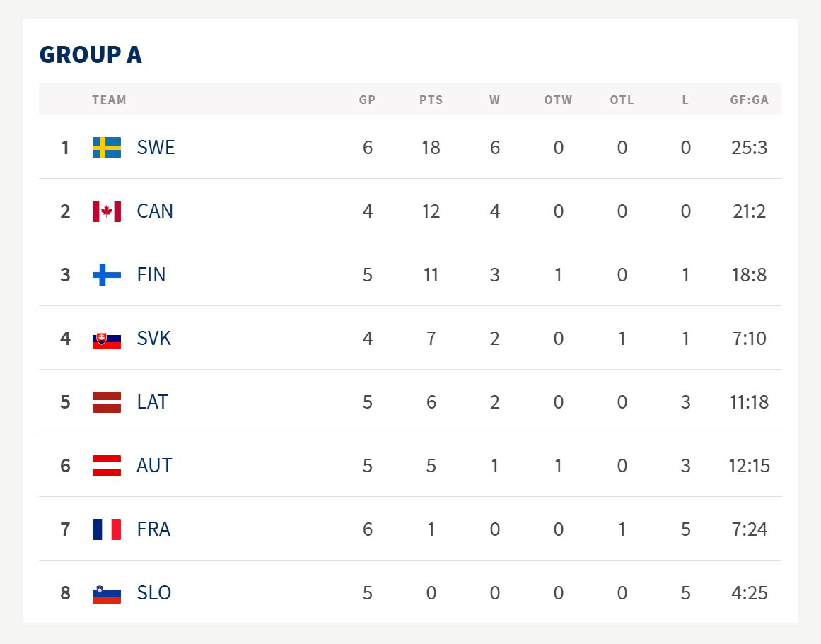Click the Slovenia flag icon
Image resolution: width=821 pixels, height=644 pixels.
(x=107, y=594)
